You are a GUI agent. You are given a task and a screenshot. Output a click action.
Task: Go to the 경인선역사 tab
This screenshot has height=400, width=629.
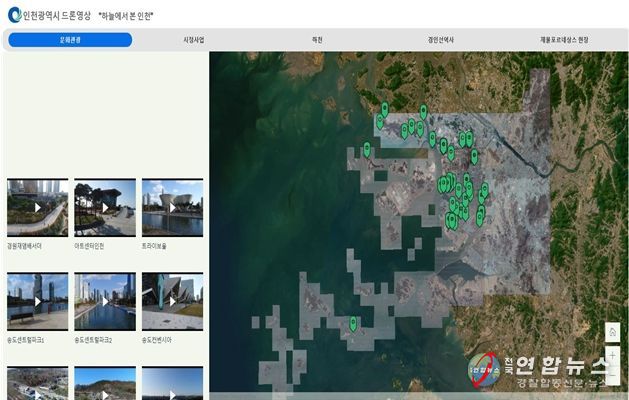click(440, 40)
